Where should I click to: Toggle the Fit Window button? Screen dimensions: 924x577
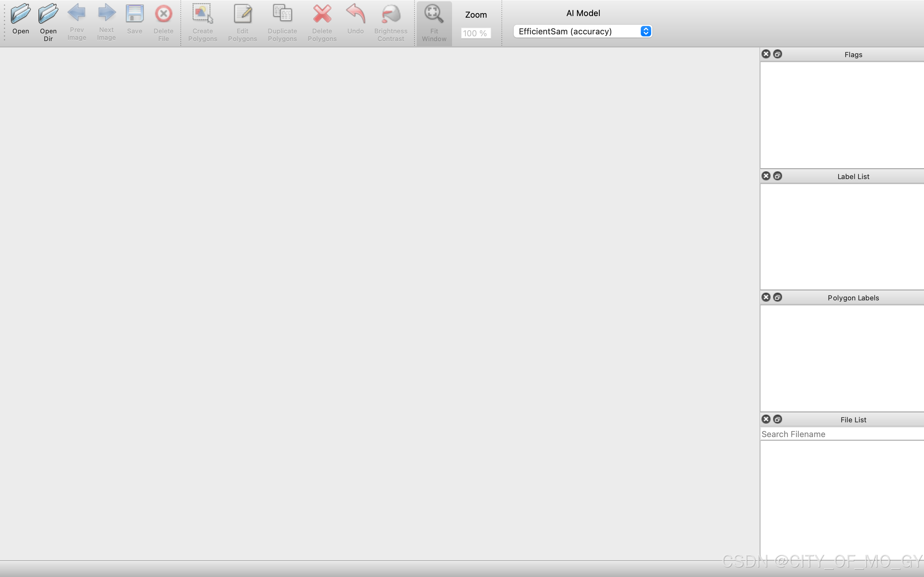(434, 23)
